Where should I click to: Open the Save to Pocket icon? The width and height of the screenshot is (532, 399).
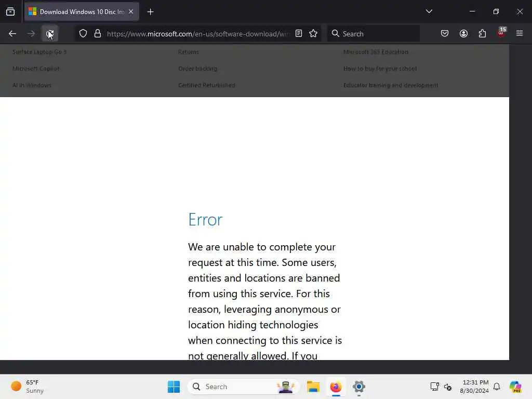(x=445, y=33)
